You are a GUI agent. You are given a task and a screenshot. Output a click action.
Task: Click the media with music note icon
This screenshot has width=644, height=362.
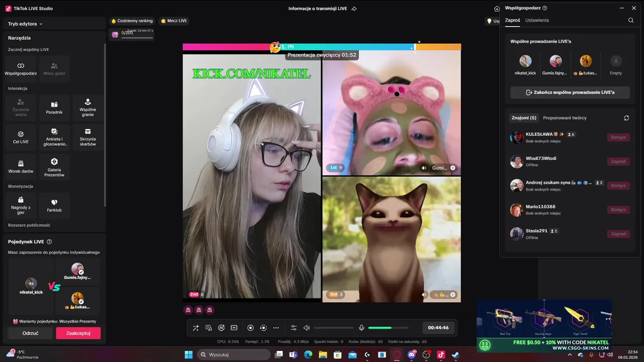tap(209, 328)
